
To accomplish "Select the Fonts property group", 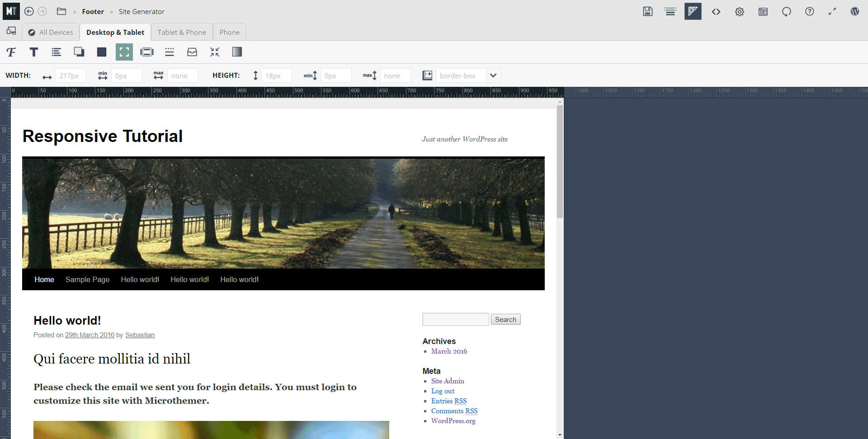I will [11, 52].
